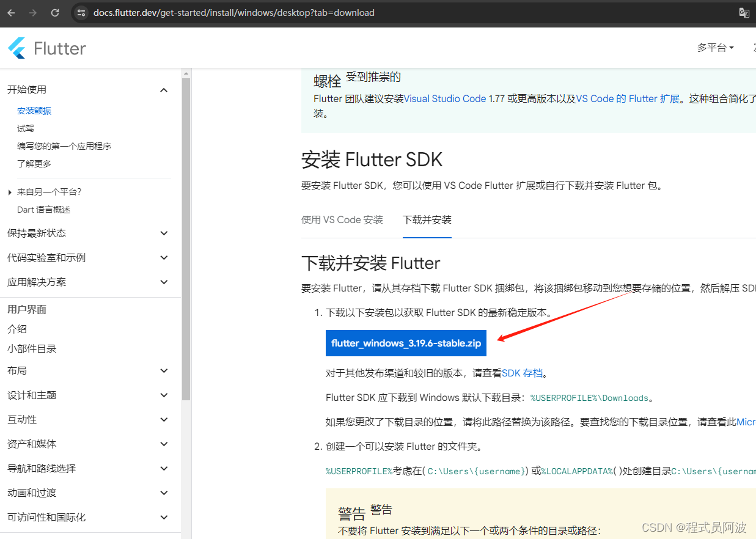This screenshot has width=756, height=539.
Task: Expand 布局 section
Action: point(163,371)
